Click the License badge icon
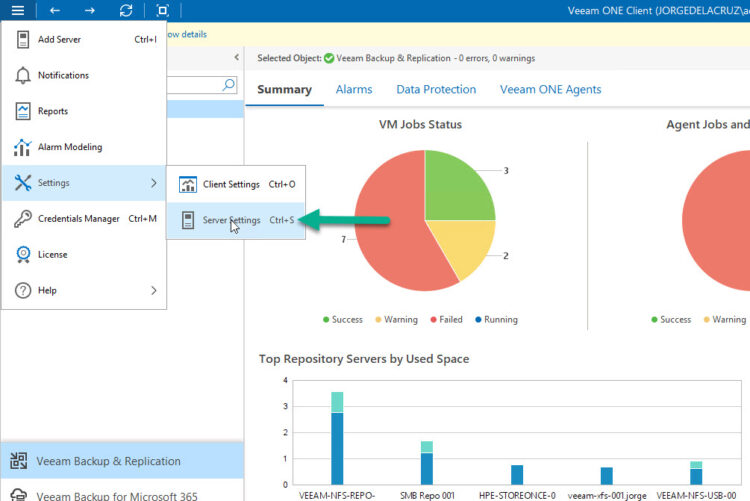The width and height of the screenshot is (750, 501). point(23,255)
